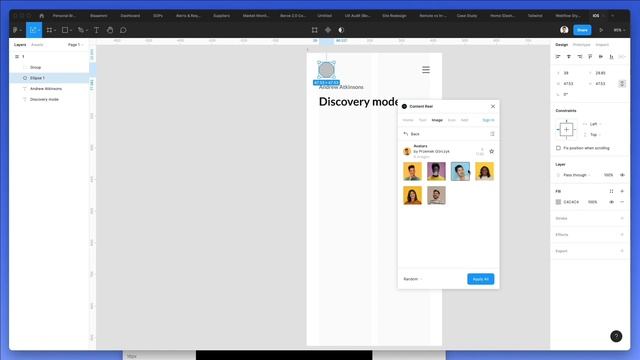Click the blue Share button
Image resolution: width=640 pixels, height=360 pixels.
(x=582, y=30)
